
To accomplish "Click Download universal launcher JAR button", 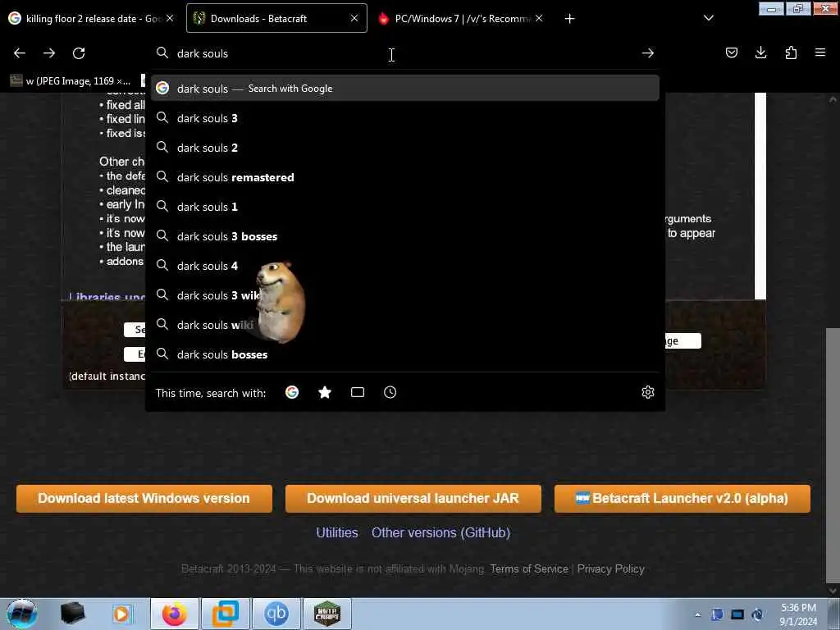I will tap(413, 499).
